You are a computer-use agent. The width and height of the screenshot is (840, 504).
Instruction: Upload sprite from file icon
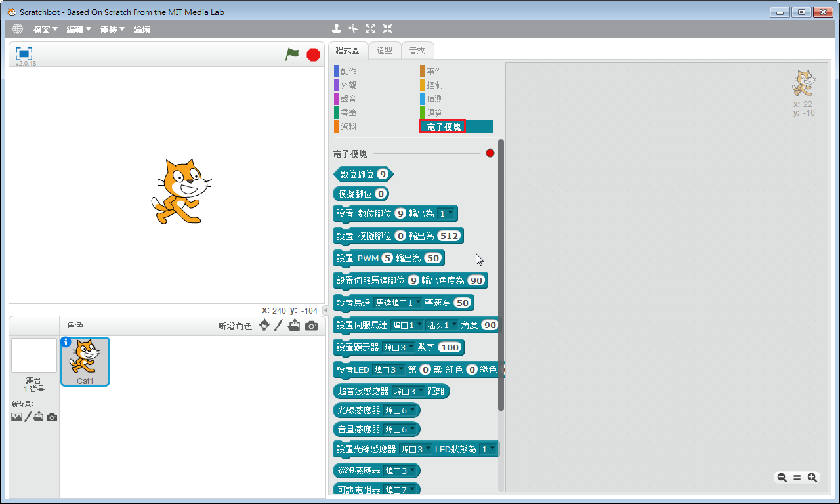tap(294, 325)
